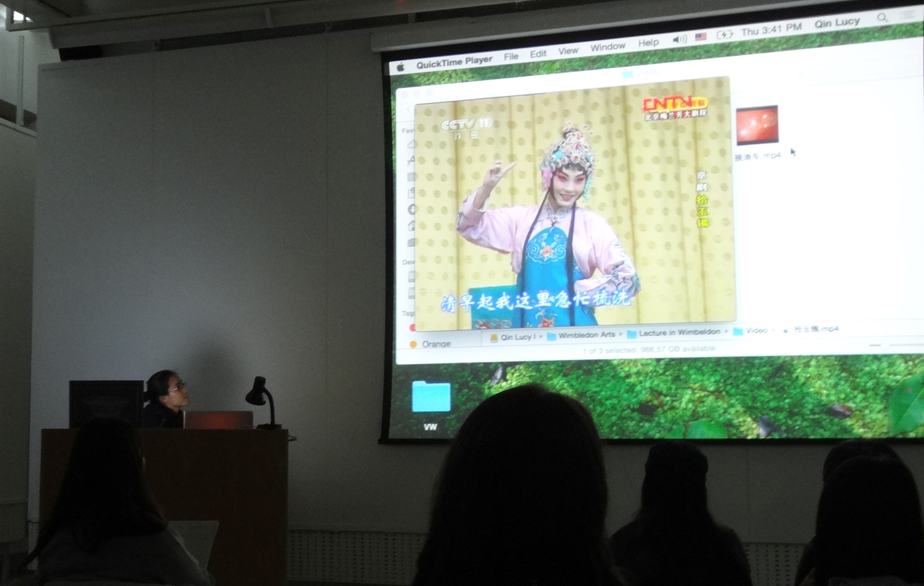Screen dimensions: 924x586
Task: Open the Edit menu
Action: coord(538,53)
